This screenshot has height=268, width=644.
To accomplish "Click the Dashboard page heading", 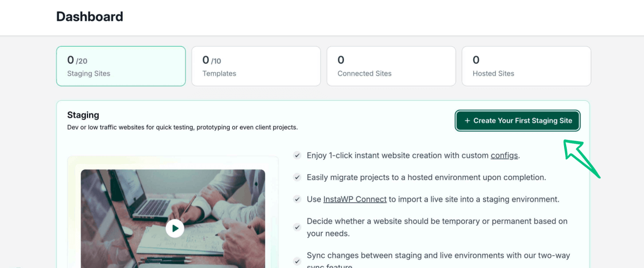I will click(x=90, y=17).
